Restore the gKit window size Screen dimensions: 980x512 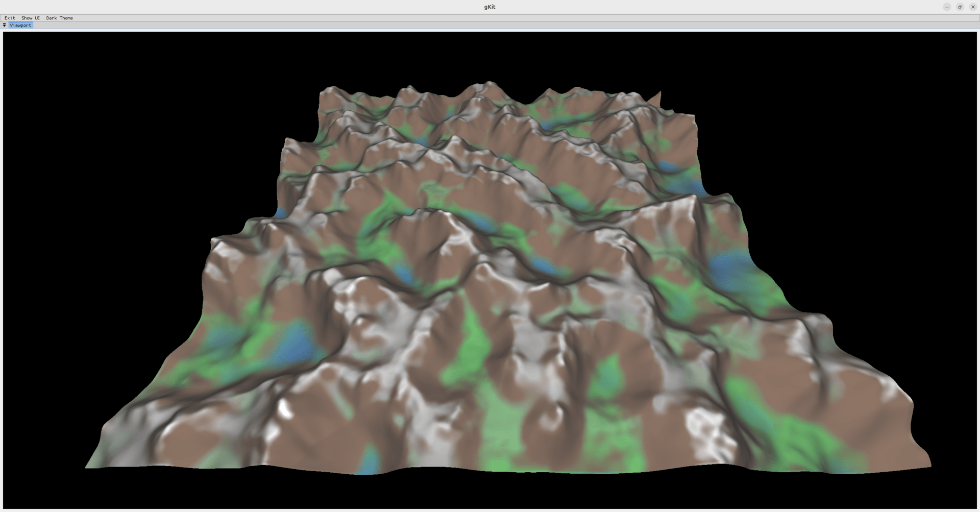tap(960, 7)
